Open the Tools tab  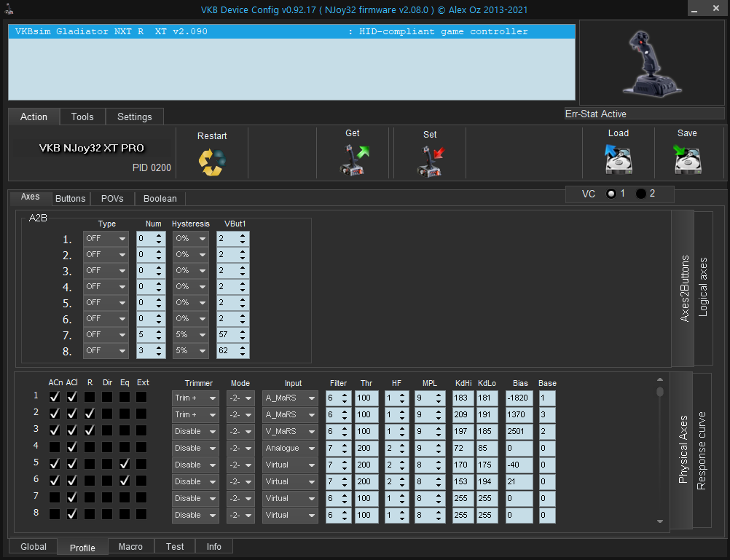pyautogui.click(x=82, y=117)
